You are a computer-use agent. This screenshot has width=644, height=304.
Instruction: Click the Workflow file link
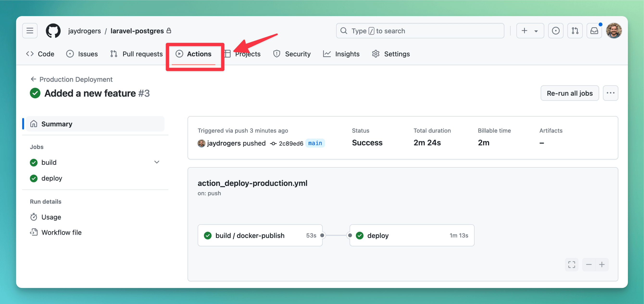click(61, 232)
